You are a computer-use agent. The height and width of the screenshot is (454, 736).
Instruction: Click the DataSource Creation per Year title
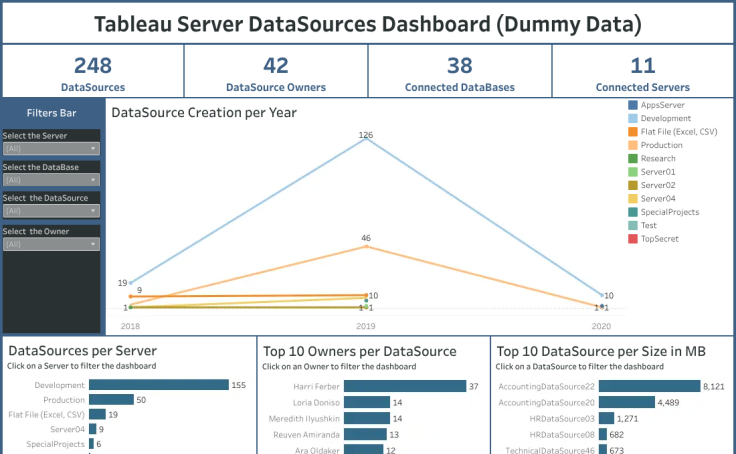204,113
